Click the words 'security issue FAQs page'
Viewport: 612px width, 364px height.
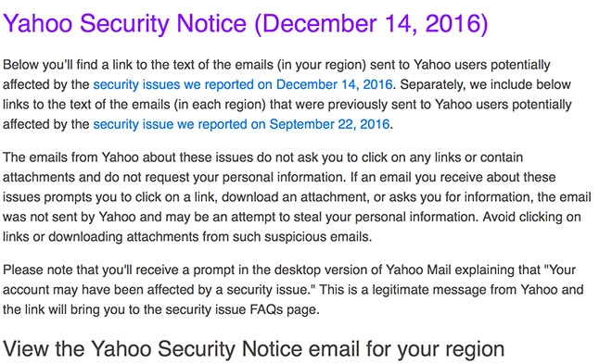pos(242,310)
